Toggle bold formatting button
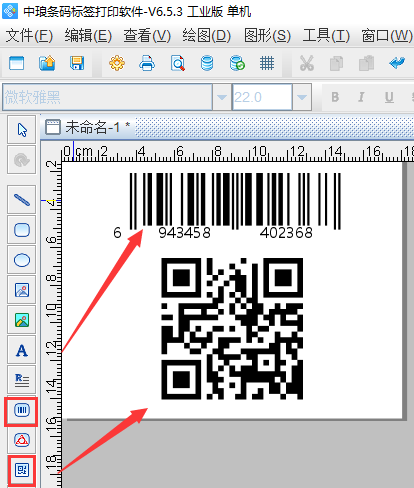 click(x=335, y=97)
